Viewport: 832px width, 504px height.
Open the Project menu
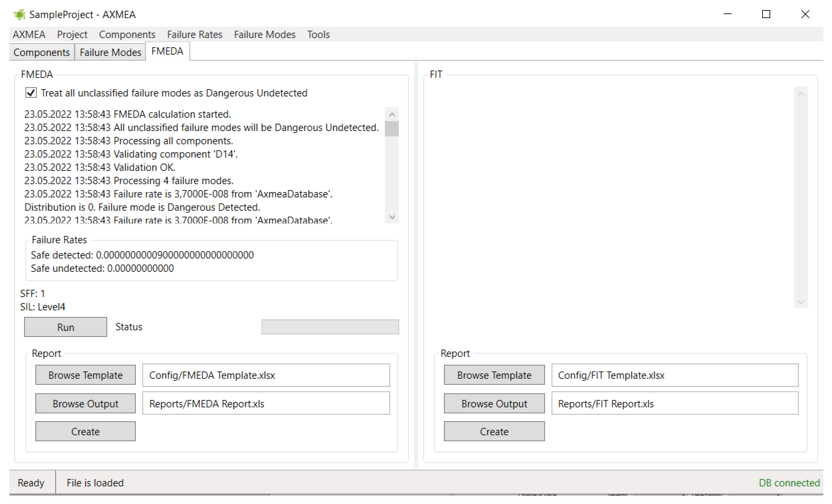pyautogui.click(x=72, y=34)
